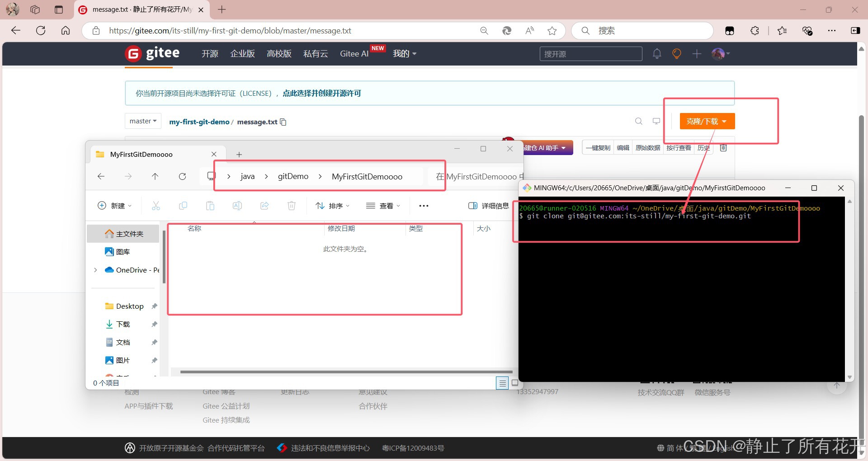Click the 原始数据 button
Screen dimensions: 868x461
648,148
